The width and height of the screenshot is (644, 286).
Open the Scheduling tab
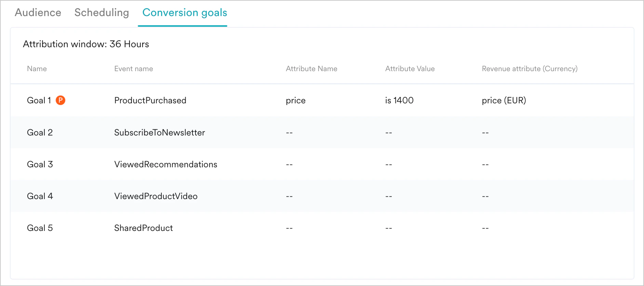coord(102,13)
